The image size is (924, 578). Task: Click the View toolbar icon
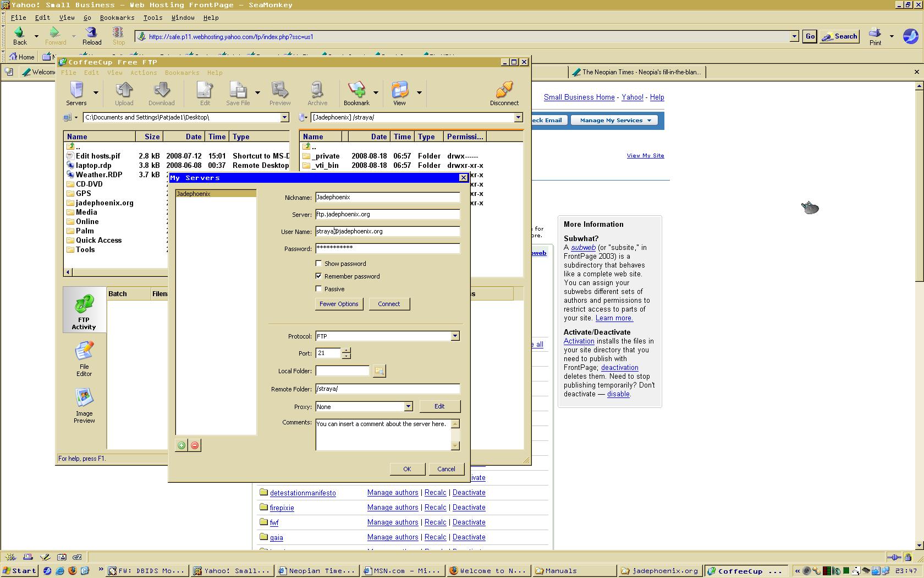click(x=399, y=93)
